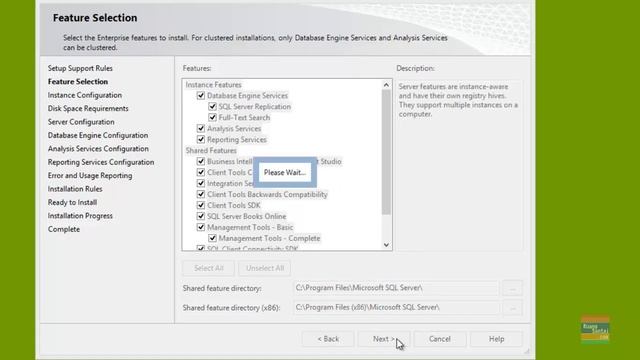Click the Select All button

(x=209, y=268)
